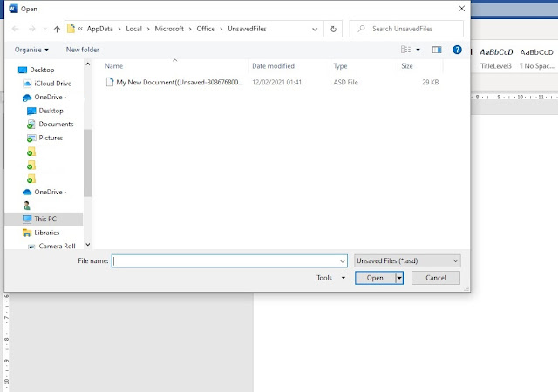Click the navigation pane scrollbar thumb

[88, 163]
